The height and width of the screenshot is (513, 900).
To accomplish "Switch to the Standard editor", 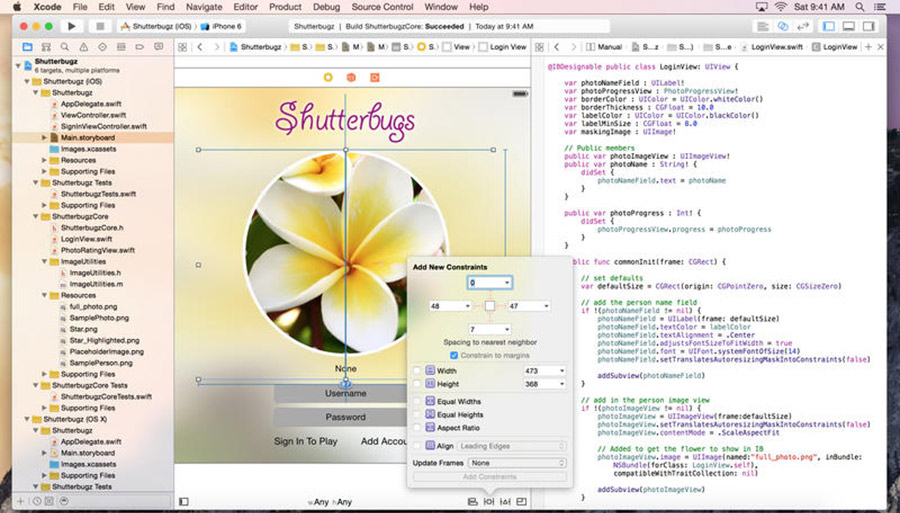I will pyautogui.click(x=763, y=26).
